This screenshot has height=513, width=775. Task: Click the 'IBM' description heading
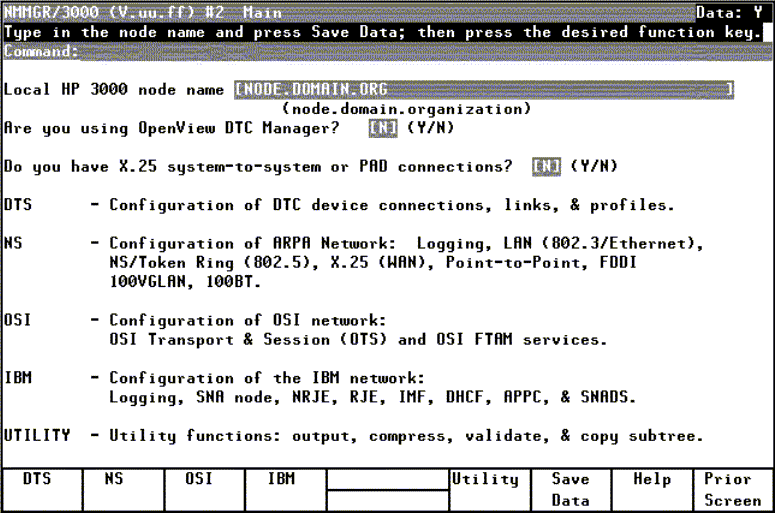tap(18, 378)
